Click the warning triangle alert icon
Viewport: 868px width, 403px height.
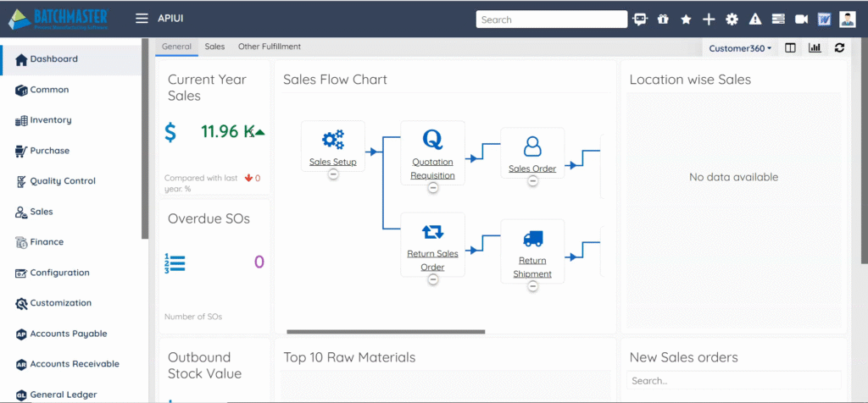(x=755, y=19)
